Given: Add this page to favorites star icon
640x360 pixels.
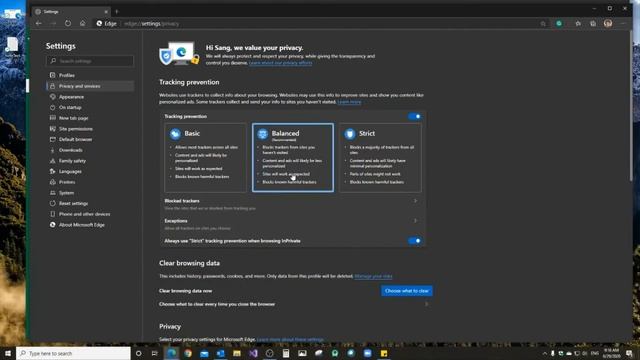Looking at the screenshot, I should tap(543, 24).
